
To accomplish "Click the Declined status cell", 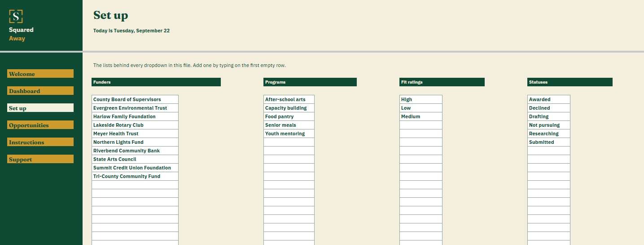I will point(549,108).
